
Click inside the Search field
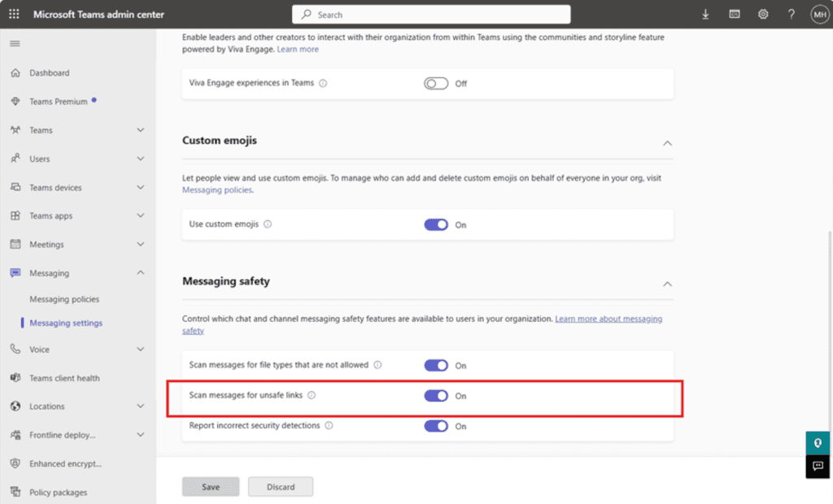431,14
